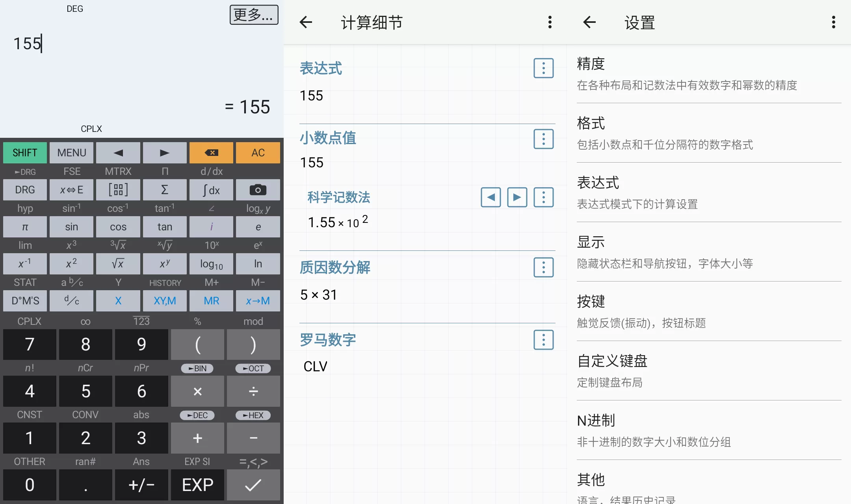Tap the π key
This screenshot has height=504, width=851.
point(25,227)
